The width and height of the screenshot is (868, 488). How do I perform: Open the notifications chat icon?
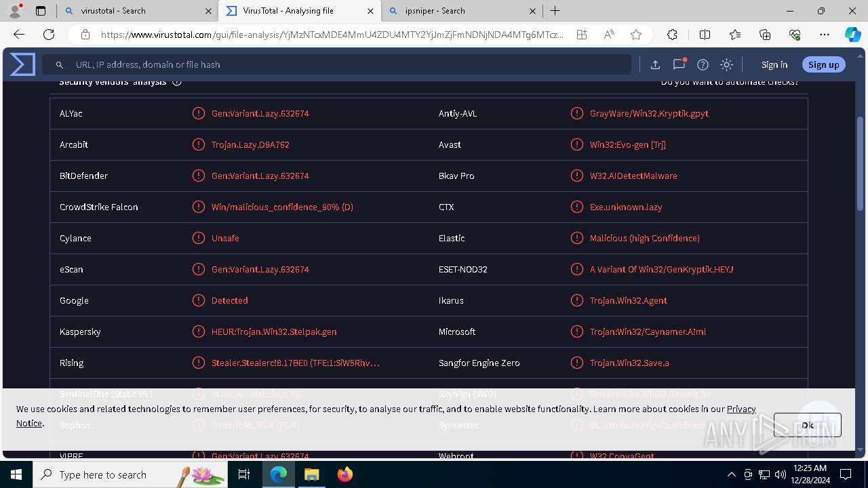(679, 64)
